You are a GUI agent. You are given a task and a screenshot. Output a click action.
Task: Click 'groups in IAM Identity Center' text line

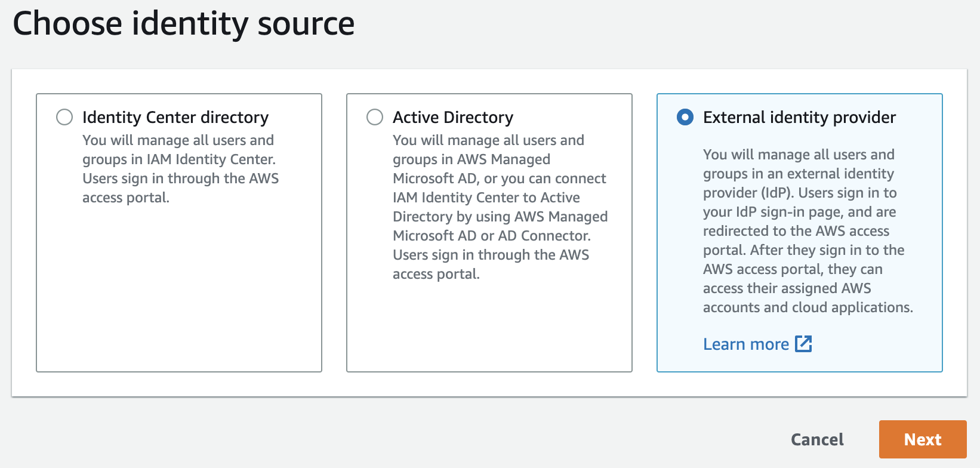[178, 159]
